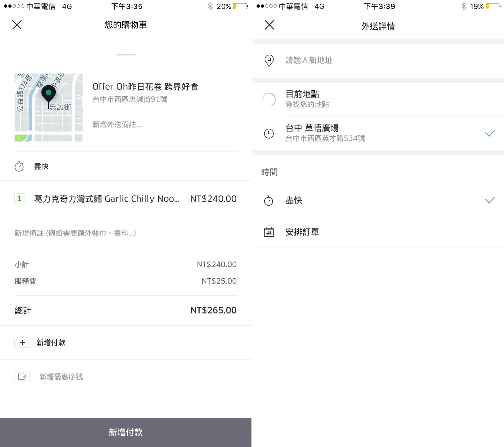Image resolution: width=504 pixels, height=447 pixels.
Task: Close the delivery details screen
Action: coord(269,25)
